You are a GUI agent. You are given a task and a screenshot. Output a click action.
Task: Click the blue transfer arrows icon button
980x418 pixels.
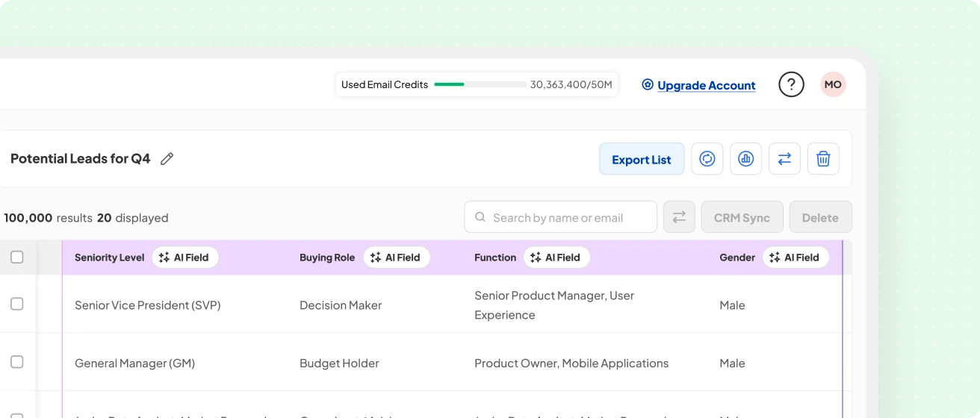[x=784, y=159]
